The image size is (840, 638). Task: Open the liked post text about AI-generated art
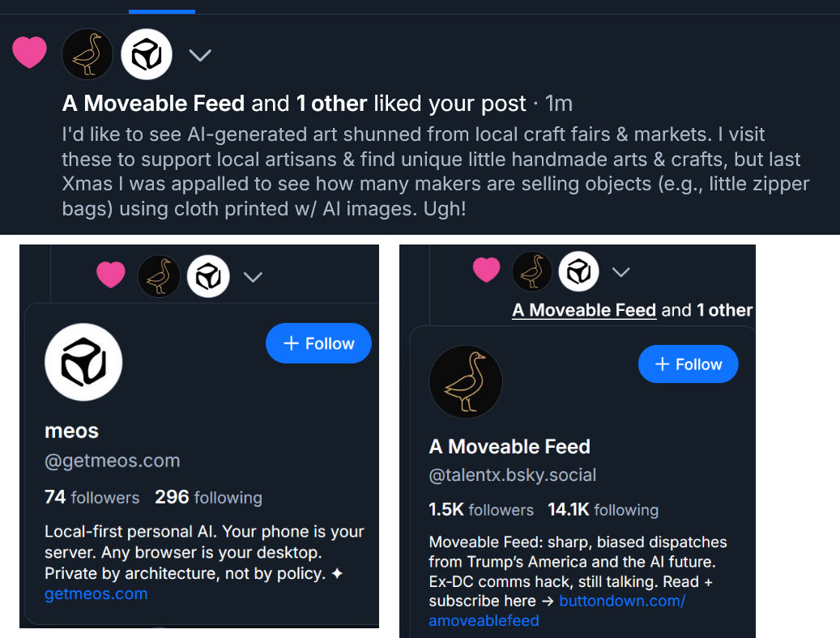436,171
